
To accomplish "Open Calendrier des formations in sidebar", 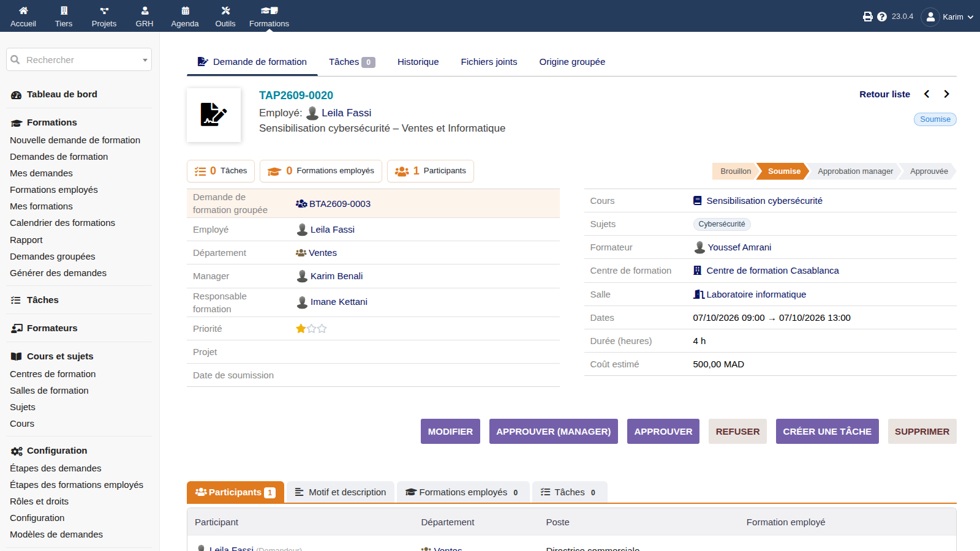I will pos(62,223).
